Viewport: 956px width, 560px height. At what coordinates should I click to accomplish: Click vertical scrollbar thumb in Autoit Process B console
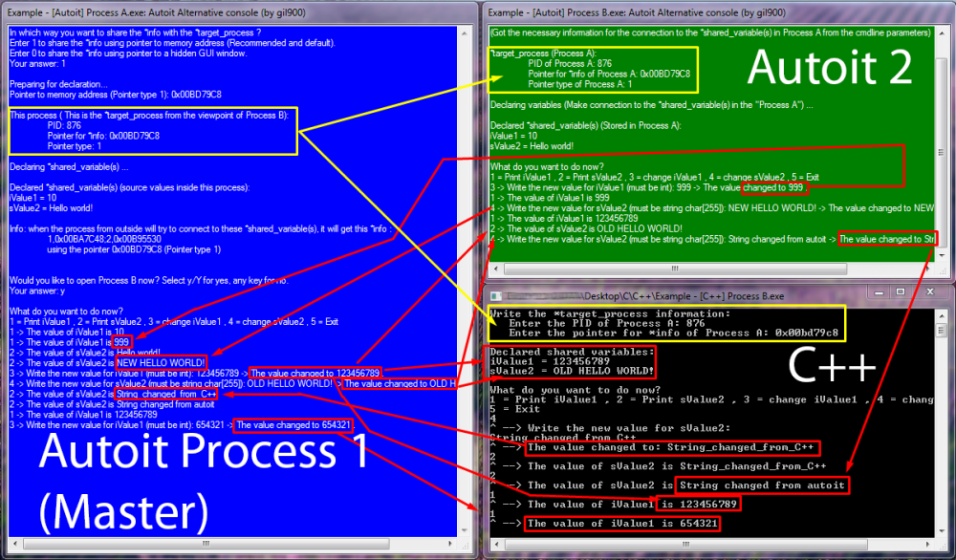coord(941,152)
